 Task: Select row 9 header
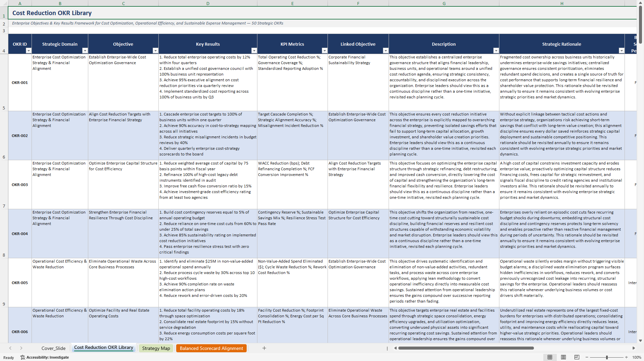point(4,282)
